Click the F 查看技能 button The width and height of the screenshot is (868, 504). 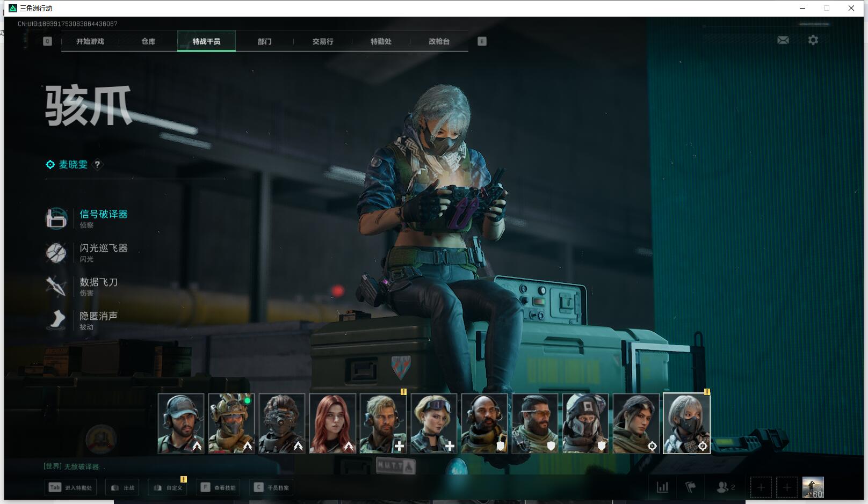click(218, 487)
